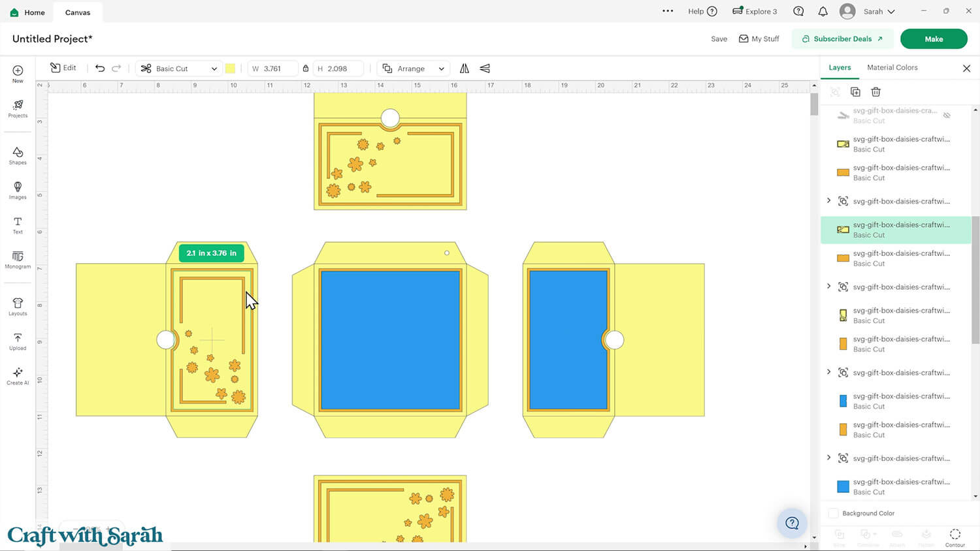Open the Monogram tool
Screen dimensions: 980x551
pos(18,259)
